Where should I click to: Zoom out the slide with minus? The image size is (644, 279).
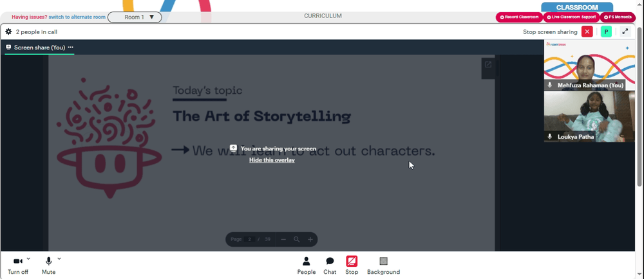(283, 239)
